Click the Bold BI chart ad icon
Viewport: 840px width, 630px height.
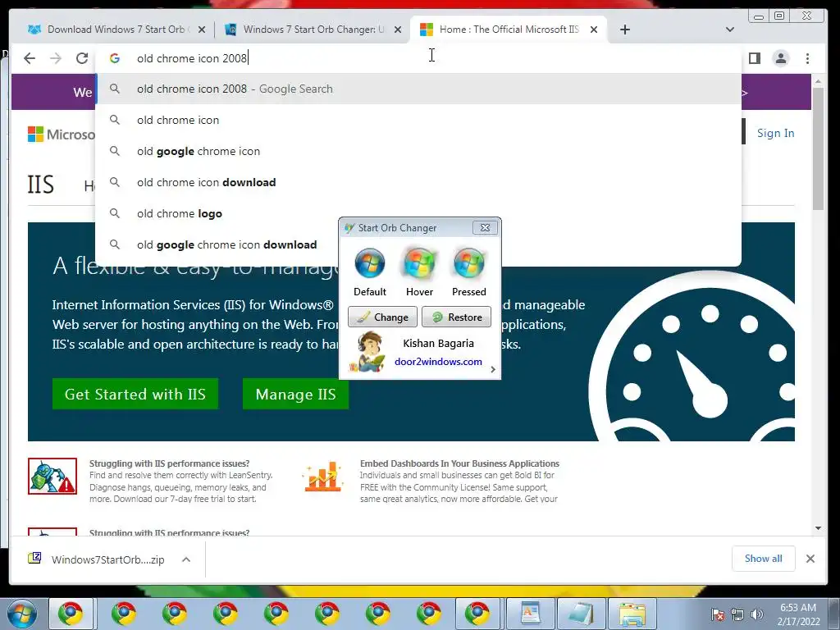tap(323, 476)
